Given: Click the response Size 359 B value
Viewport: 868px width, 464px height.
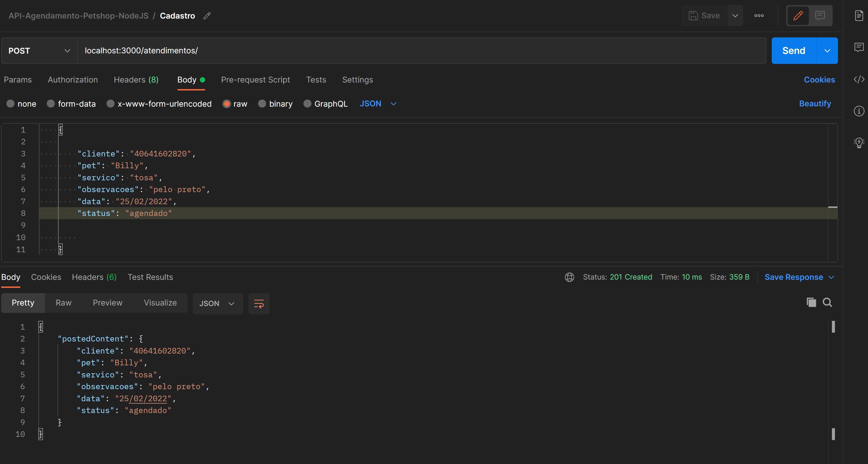Looking at the screenshot, I should pos(739,277).
